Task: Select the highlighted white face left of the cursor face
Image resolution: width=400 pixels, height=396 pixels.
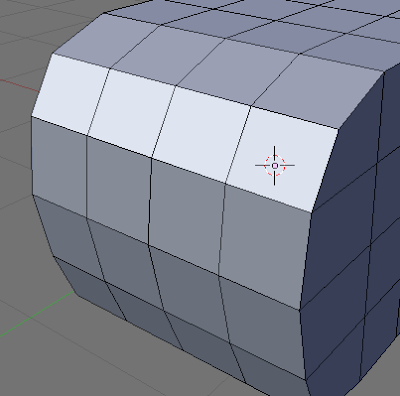Action: [201, 134]
